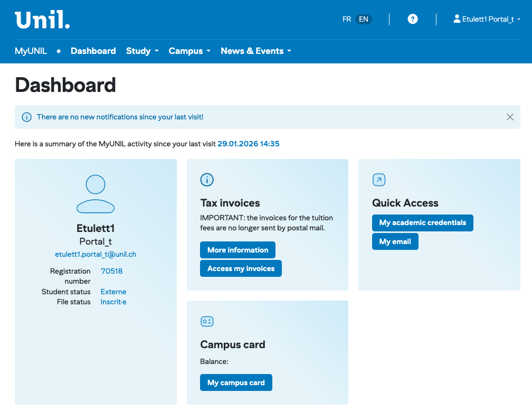The image size is (532, 420).
Task: Expand the Study dropdown menu
Action: point(142,51)
